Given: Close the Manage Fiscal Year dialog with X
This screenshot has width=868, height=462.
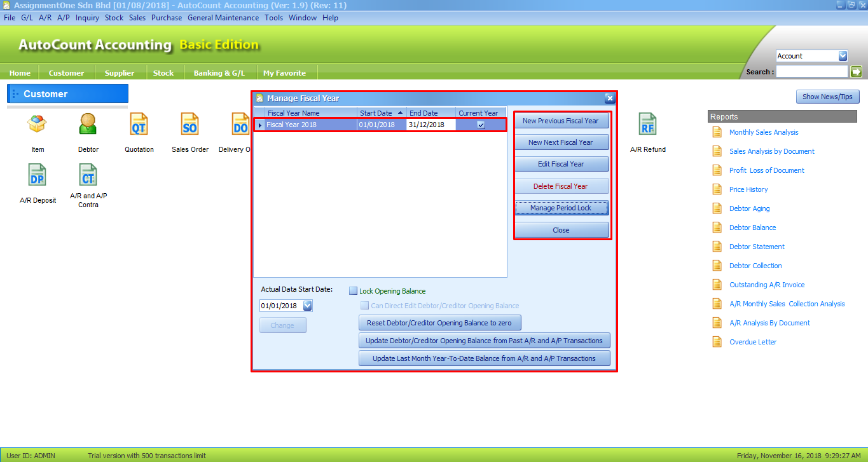Looking at the screenshot, I should [x=609, y=99].
